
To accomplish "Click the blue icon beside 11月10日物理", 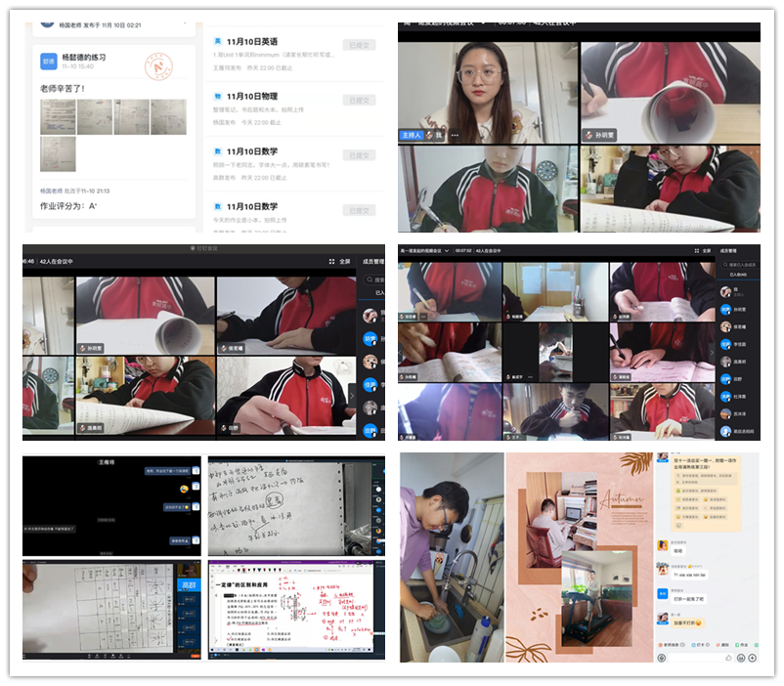I will pyautogui.click(x=216, y=97).
